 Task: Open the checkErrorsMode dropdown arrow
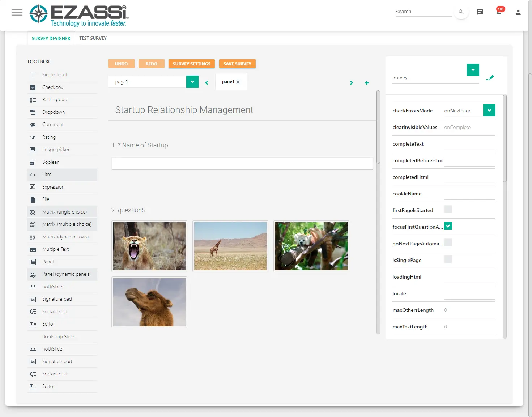tap(489, 110)
